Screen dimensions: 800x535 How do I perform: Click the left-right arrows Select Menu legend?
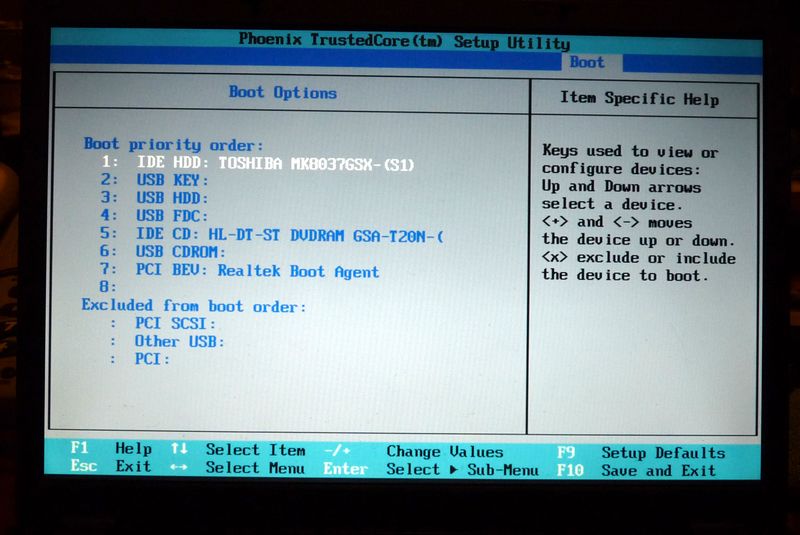[x=238, y=468]
